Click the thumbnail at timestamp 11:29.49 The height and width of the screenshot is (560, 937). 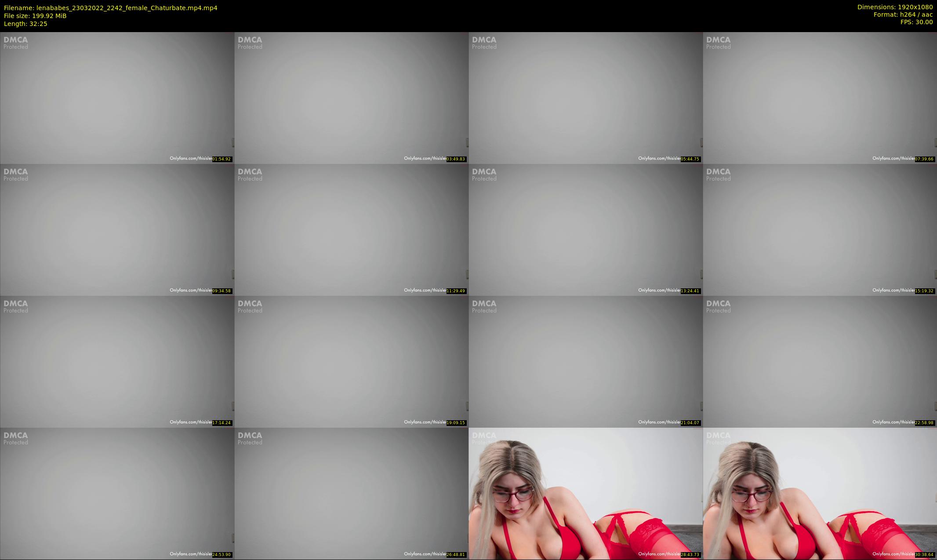coord(351,229)
